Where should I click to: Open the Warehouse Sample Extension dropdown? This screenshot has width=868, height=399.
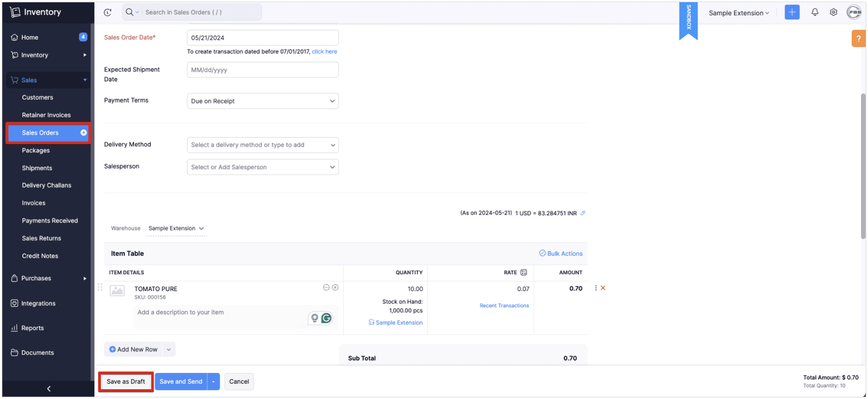(x=176, y=229)
